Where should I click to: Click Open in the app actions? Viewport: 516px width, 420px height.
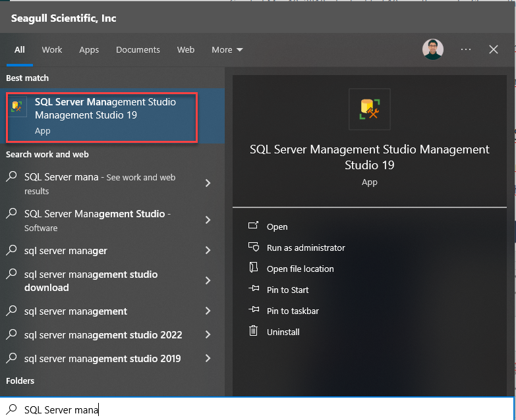coord(277,226)
